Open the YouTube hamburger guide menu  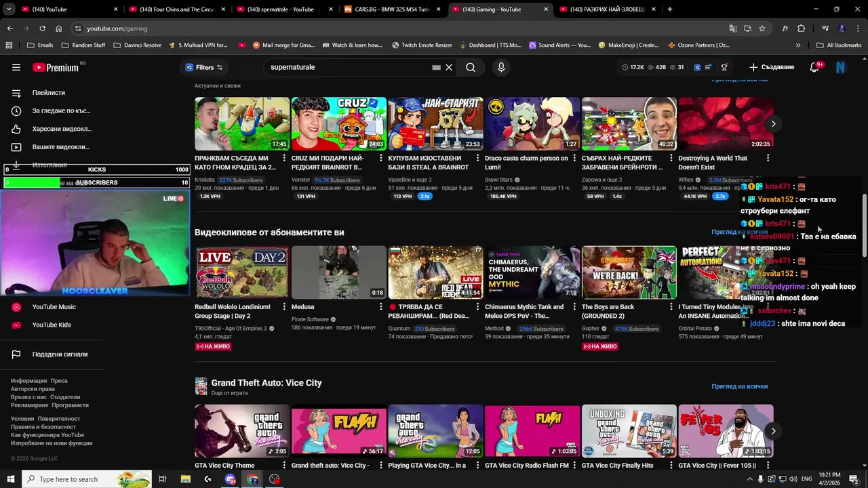[x=16, y=67]
